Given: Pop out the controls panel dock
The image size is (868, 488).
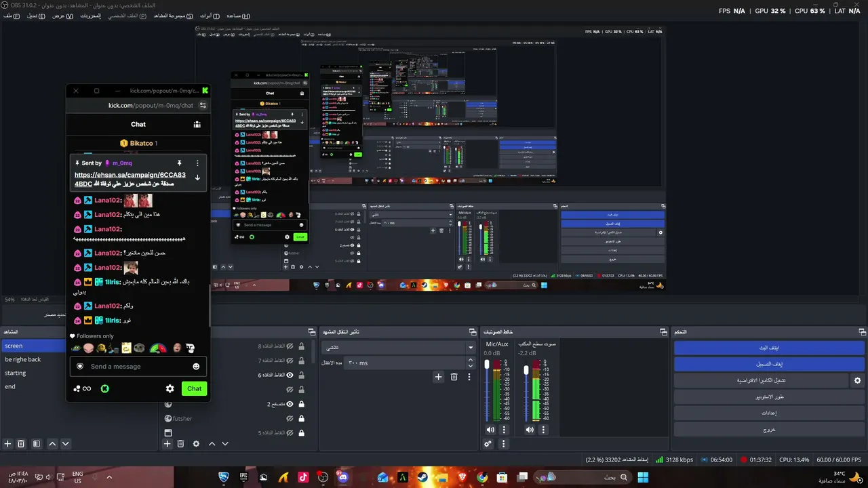Looking at the screenshot, I should click(862, 332).
